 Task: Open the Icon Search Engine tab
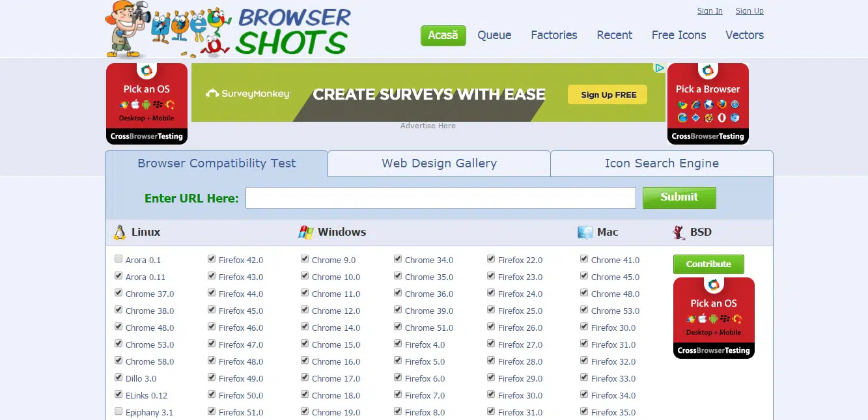(662, 163)
